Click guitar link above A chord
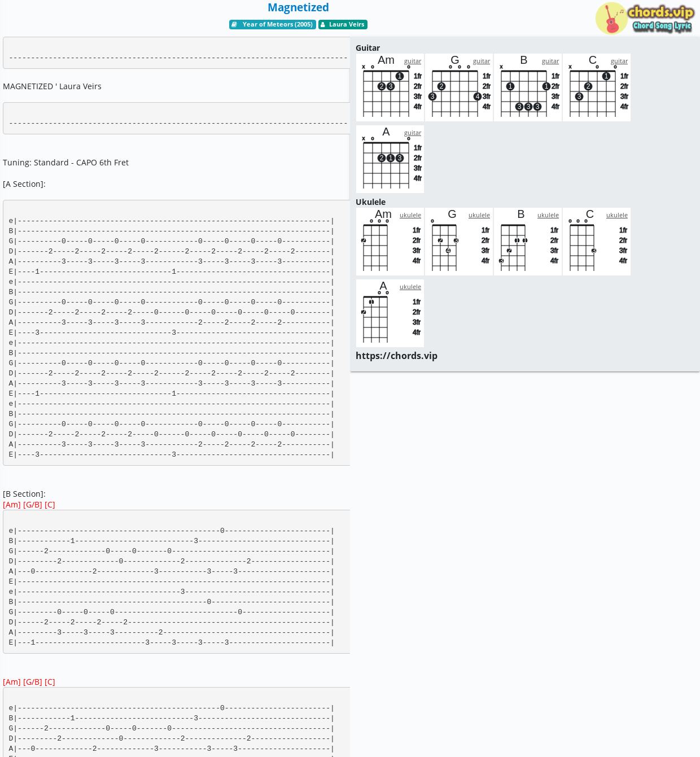 tap(413, 133)
